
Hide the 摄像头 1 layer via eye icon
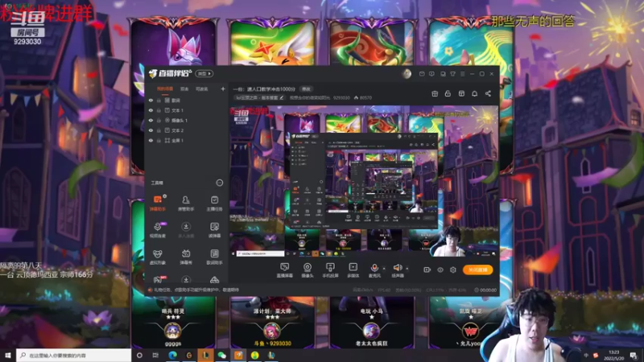tap(151, 120)
